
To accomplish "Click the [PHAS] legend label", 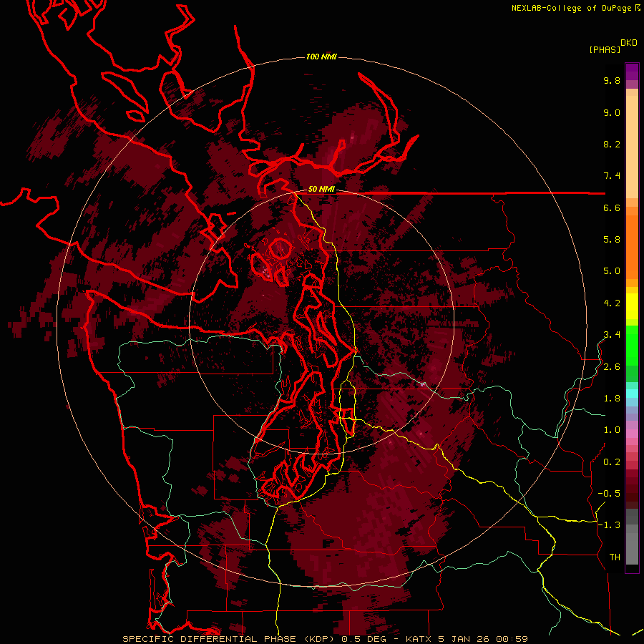I will 605,49.
